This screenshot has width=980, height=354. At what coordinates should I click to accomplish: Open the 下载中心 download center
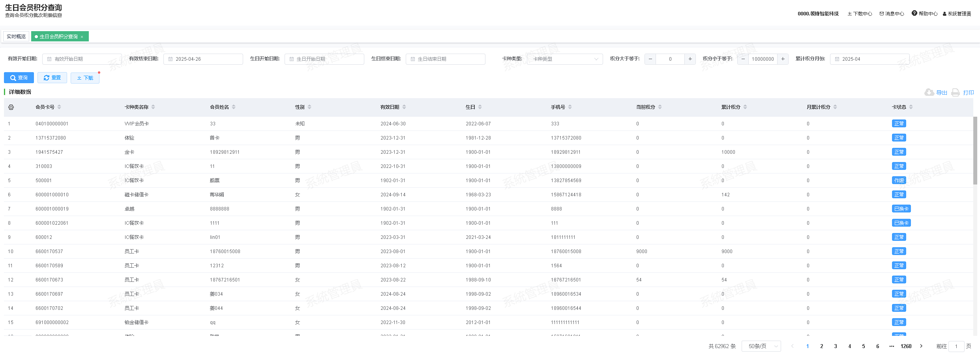pos(860,14)
